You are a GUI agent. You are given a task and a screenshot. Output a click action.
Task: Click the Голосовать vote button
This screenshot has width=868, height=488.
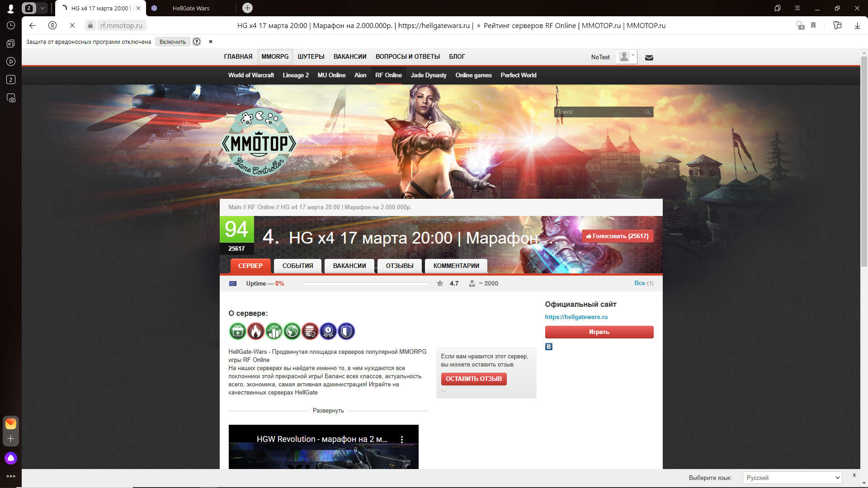tap(618, 236)
